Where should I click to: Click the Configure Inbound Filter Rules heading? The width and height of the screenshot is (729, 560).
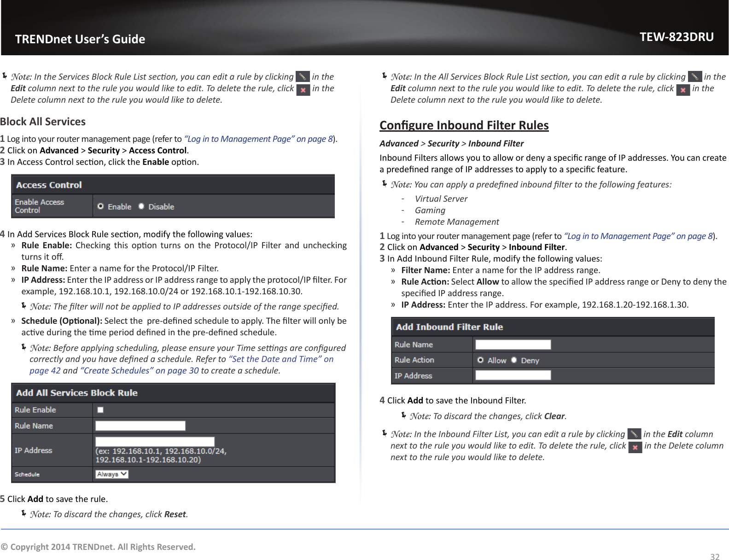coord(464,125)
